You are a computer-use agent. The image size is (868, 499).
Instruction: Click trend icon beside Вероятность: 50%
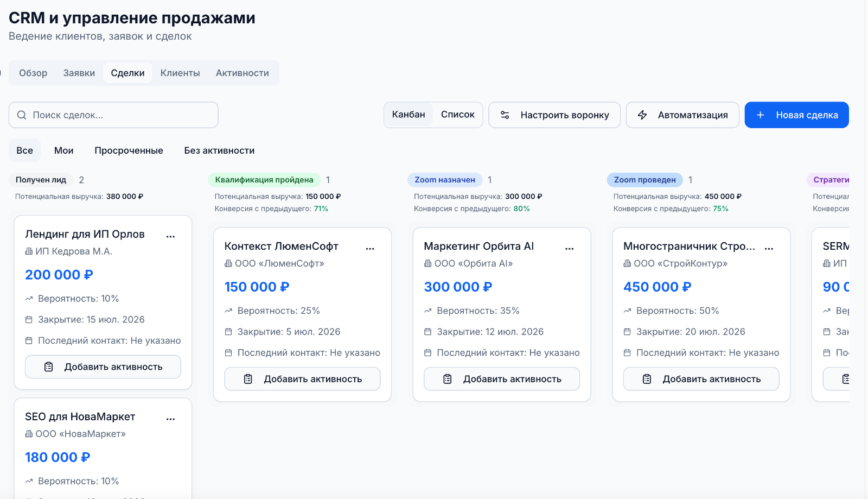point(627,311)
